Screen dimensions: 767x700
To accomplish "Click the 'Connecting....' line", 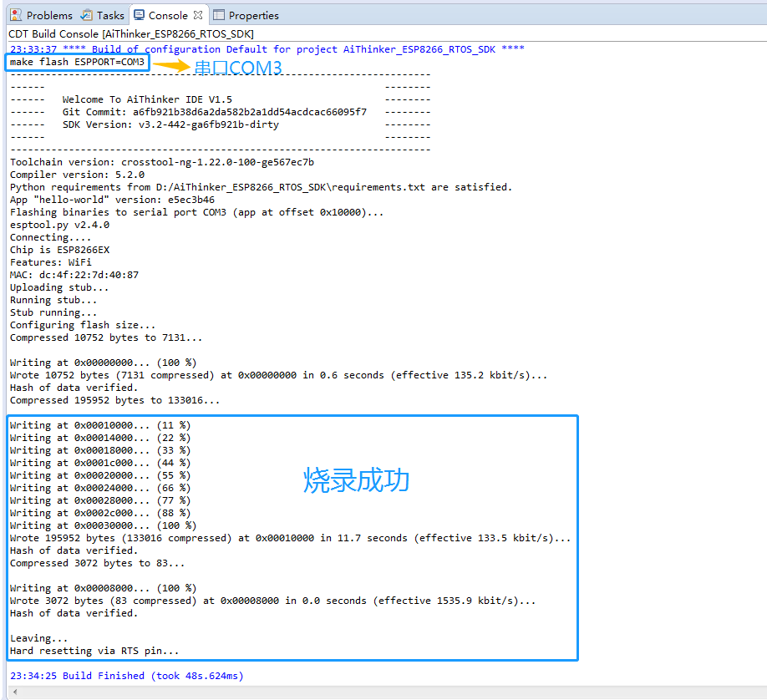I will 50,237.
